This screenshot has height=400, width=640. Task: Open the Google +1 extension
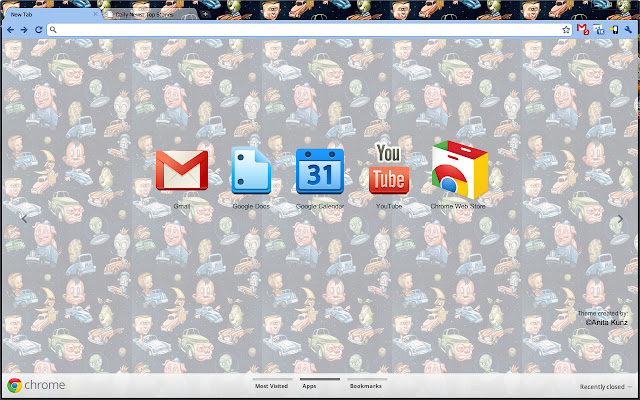599,29
